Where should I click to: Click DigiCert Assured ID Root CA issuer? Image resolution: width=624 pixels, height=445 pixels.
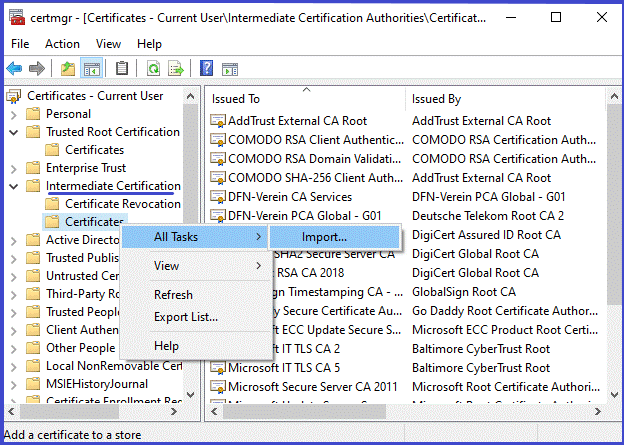coord(486,235)
